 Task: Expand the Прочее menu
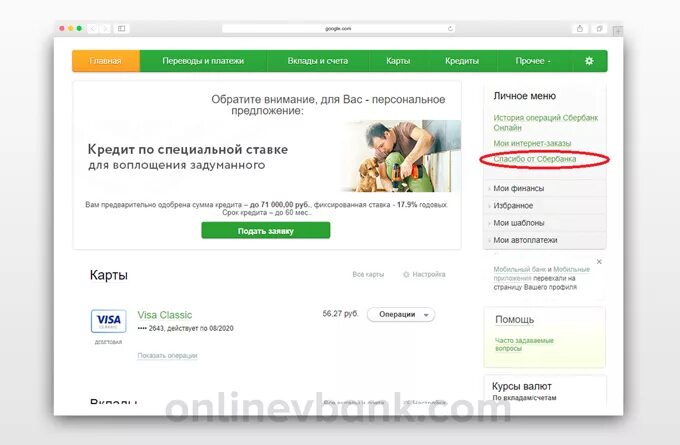click(533, 61)
